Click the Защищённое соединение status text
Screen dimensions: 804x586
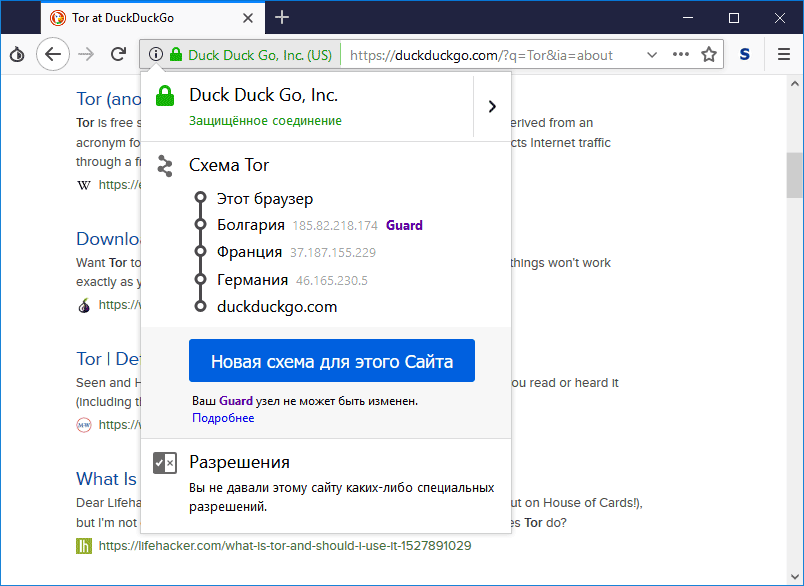(265, 121)
